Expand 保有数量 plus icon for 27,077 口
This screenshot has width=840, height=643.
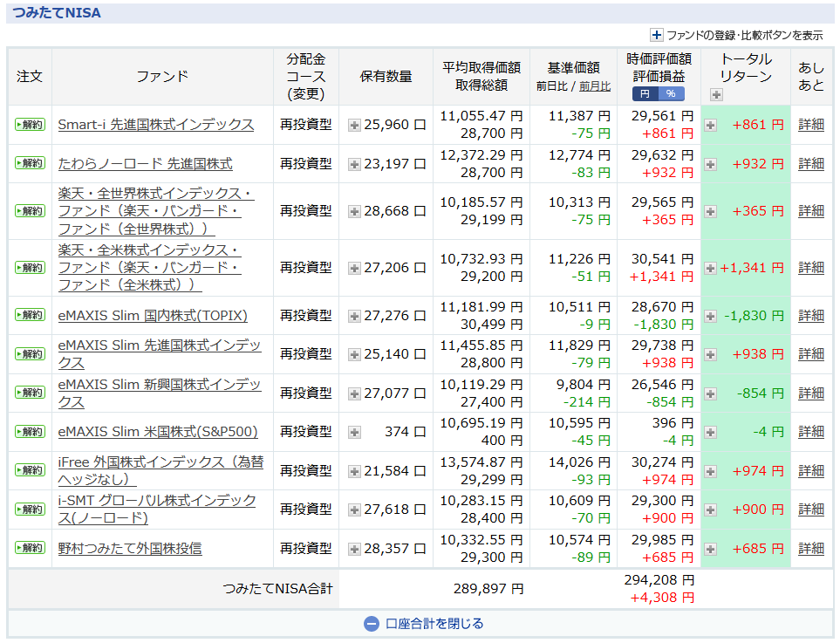354,393
